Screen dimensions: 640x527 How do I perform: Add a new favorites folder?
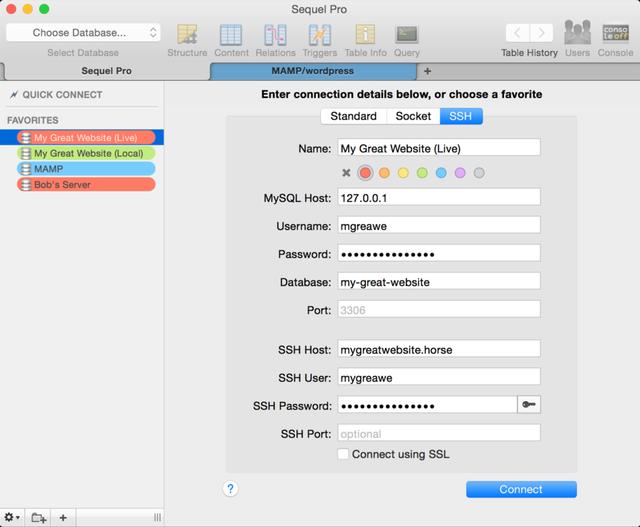click(x=39, y=518)
